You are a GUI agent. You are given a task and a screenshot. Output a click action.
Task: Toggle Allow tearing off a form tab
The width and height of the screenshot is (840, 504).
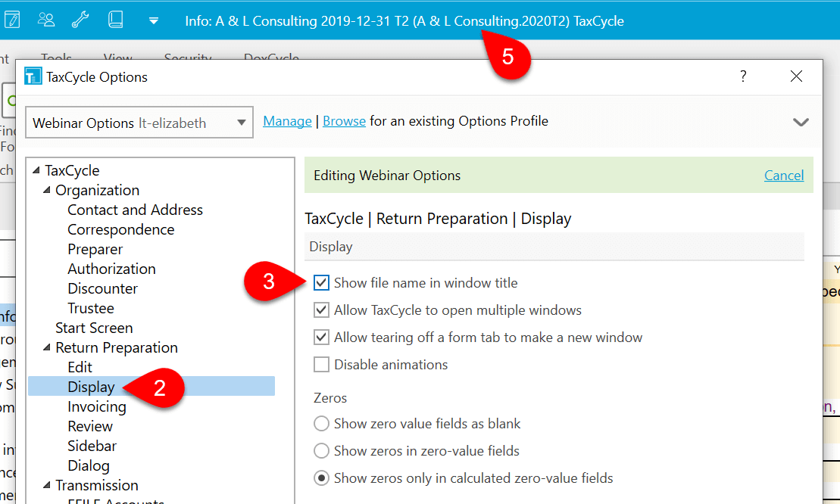coord(321,337)
